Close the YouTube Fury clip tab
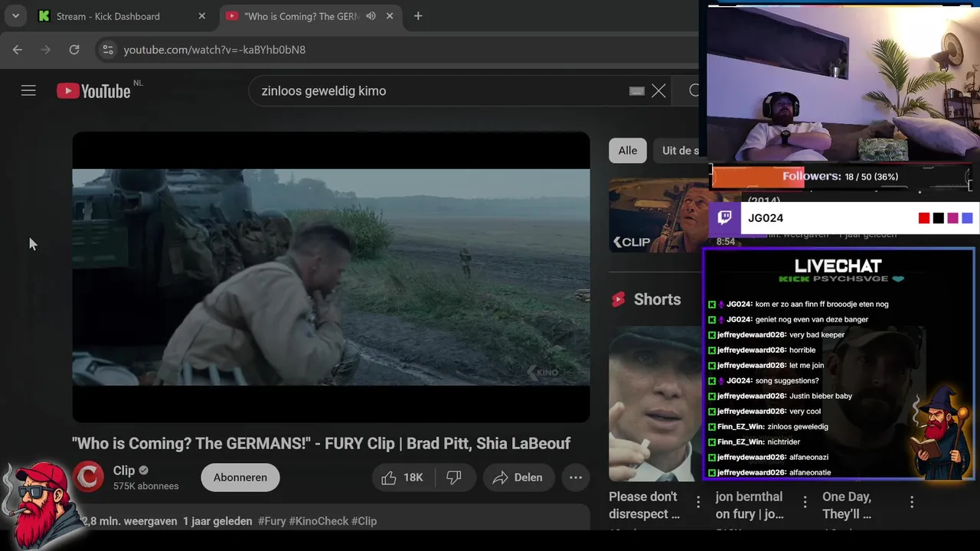980x551 pixels. click(x=390, y=16)
